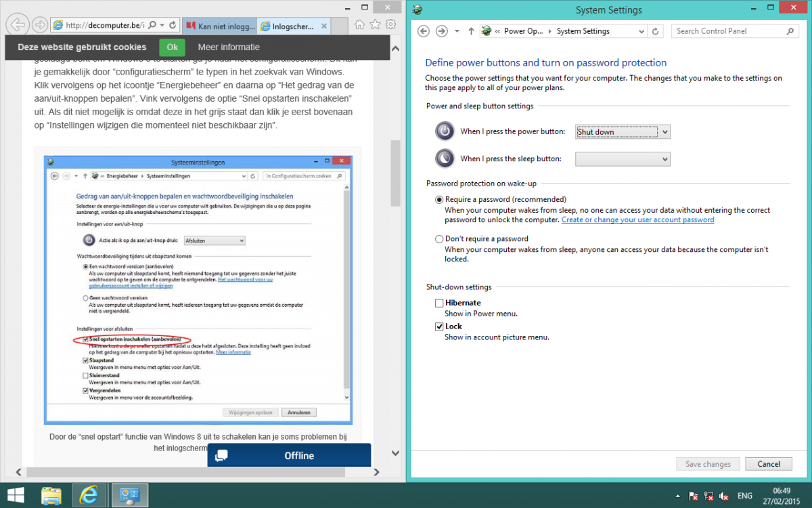
Task: Uncheck the Lock checkbox
Action: (x=440, y=326)
